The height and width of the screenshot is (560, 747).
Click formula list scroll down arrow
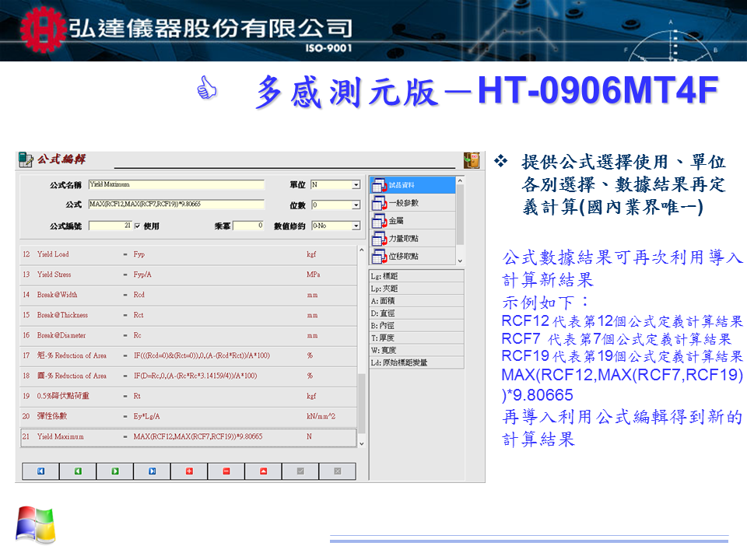[x=362, y=443]
